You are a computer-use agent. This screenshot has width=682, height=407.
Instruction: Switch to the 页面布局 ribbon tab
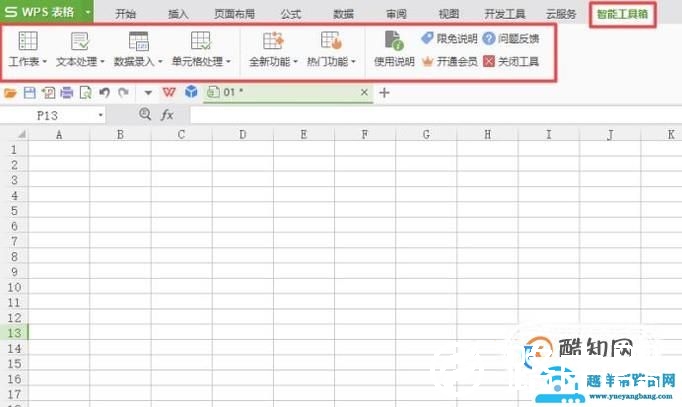(x=234, y=14)
